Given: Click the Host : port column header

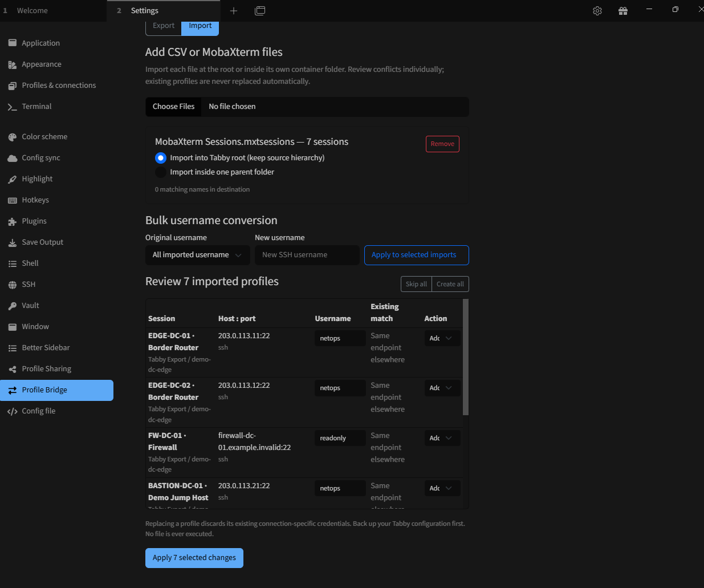Looking at the screenshot, I should tap(237, 319).
